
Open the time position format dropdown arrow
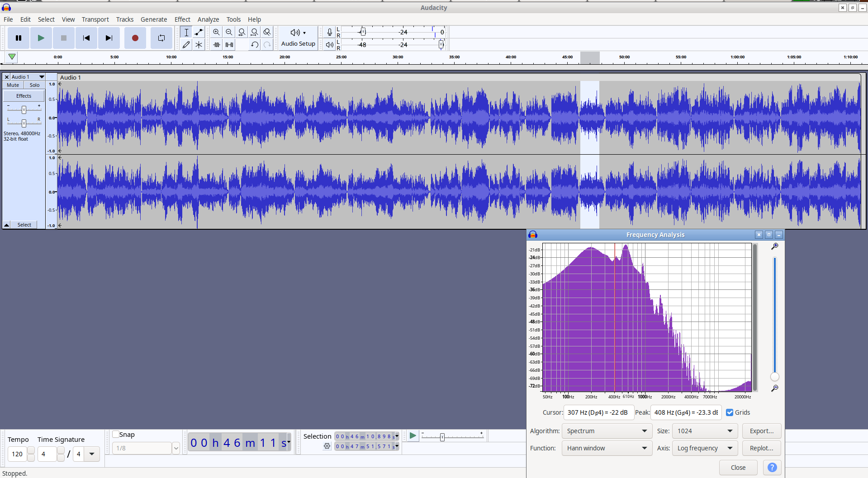pos(289,442)
